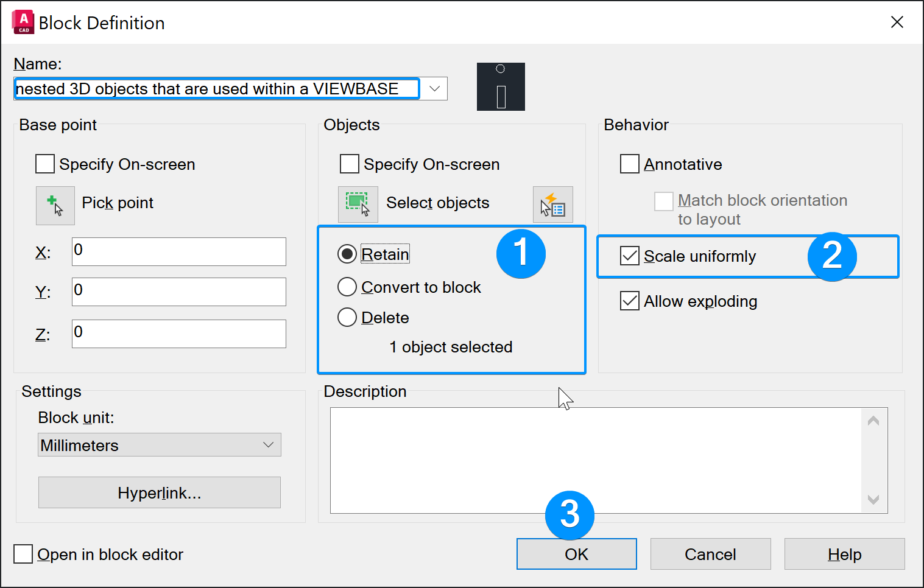This screenshot has width=924, height=588.
Task: Toggle the Annotative checkbox
Action: 630,164
